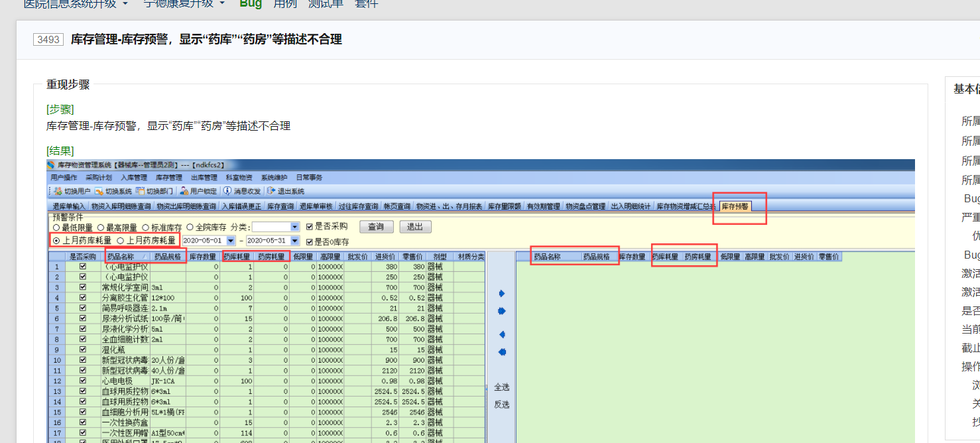Click the 用户锁定 lock icon
Screen dimensions: 980x443
pos(184,191)
